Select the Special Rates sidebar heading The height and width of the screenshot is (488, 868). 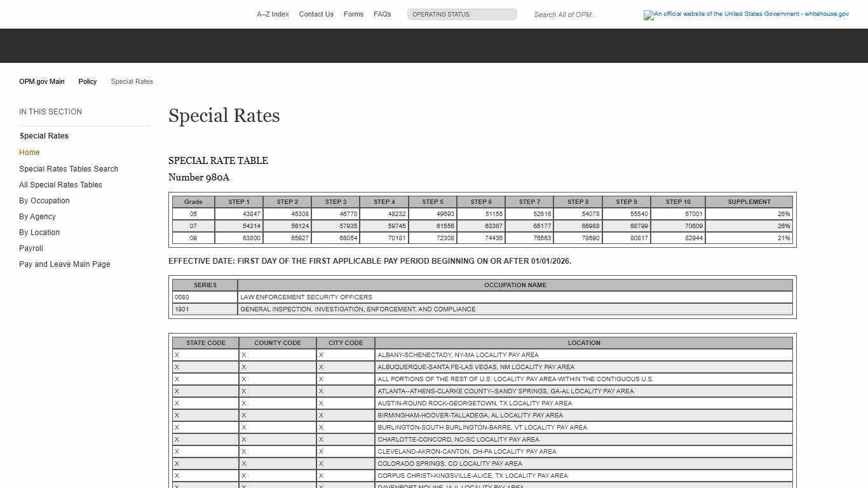pos(44,135)
